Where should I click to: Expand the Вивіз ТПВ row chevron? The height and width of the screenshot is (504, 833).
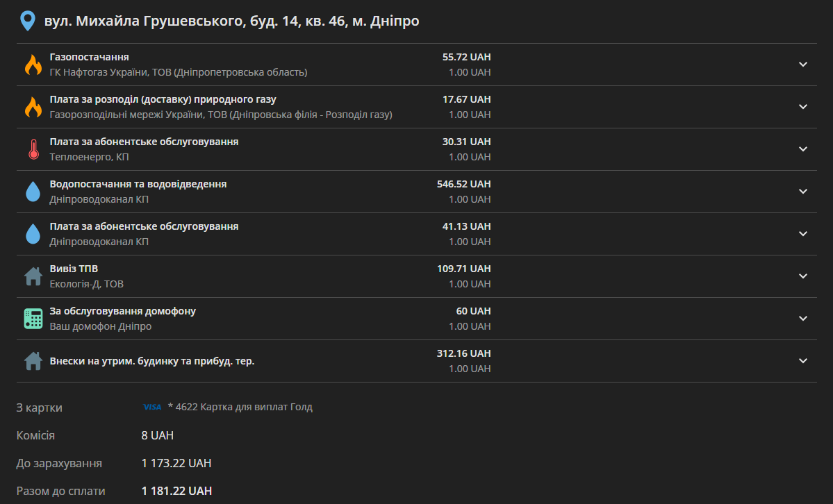(x=802, y=276)
